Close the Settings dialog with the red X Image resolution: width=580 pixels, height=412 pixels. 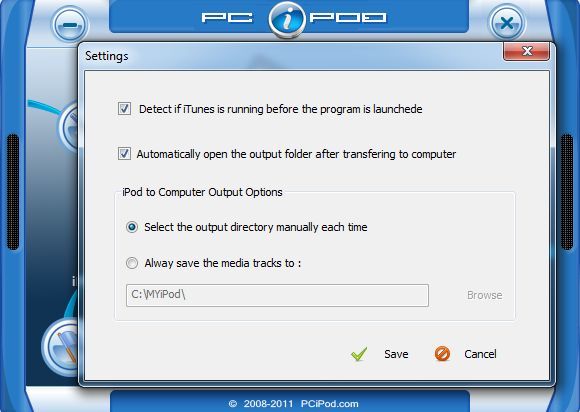pyautogui.click(x=526, y=51)
